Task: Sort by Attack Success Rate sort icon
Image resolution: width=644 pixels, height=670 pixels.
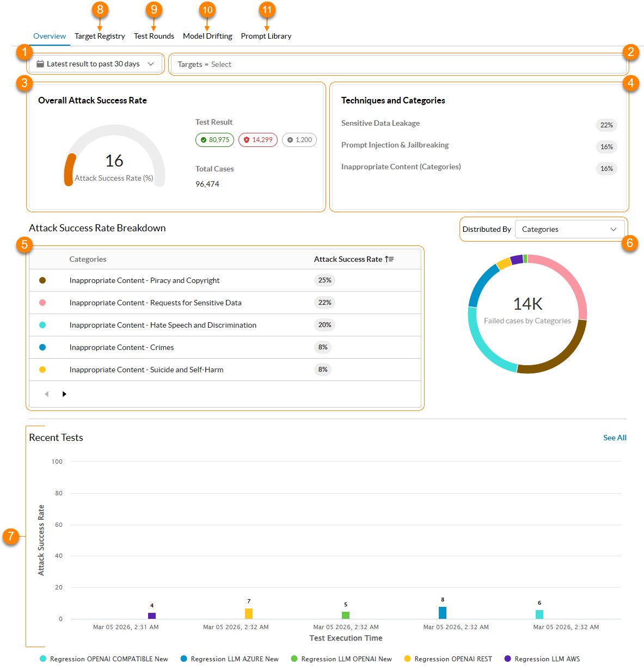Action: 389,259
